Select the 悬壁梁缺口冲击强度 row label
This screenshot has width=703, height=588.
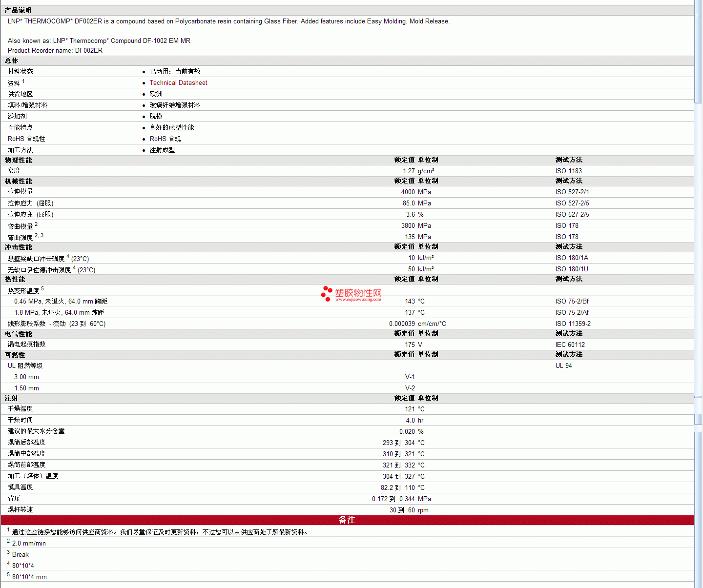point(36,259)
